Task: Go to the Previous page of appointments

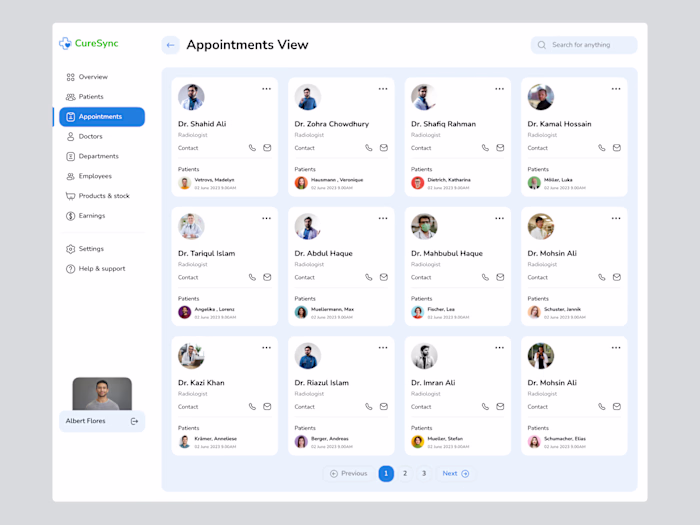Action: (x=349, y=474)
